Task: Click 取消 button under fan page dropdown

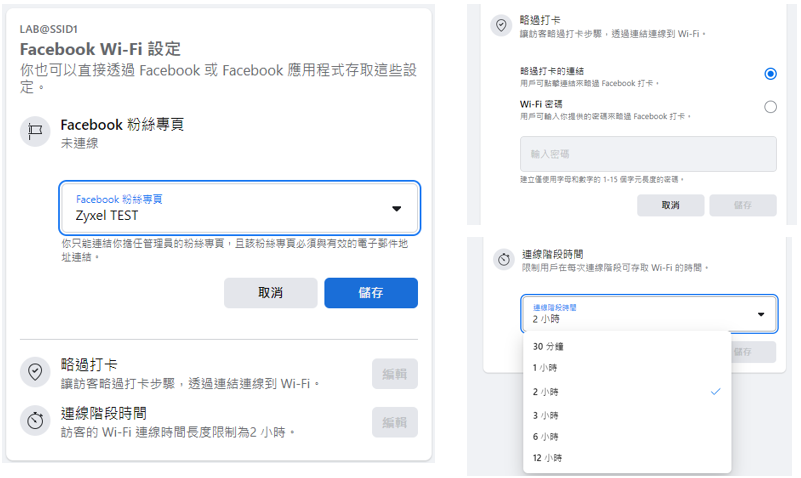Action: click(x=270, y=293)
